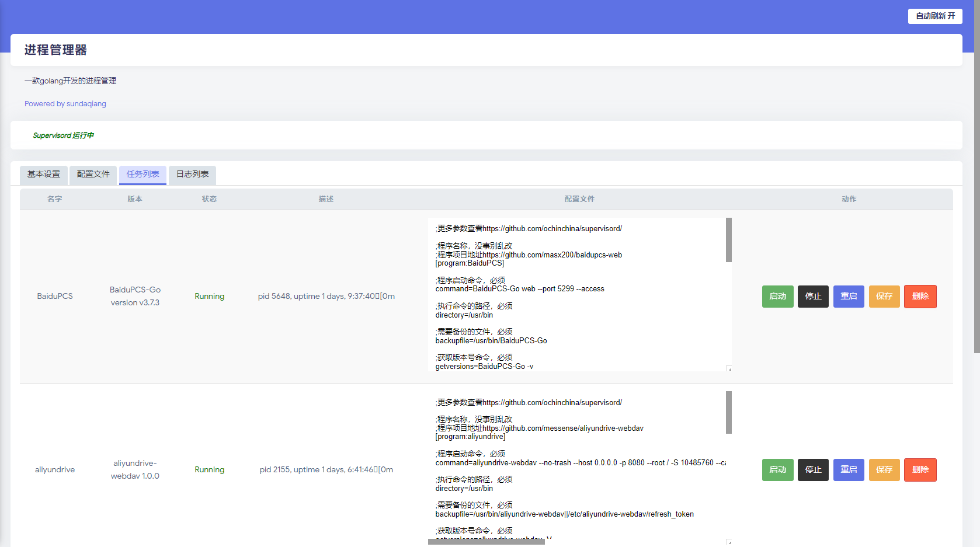The height and width of the screenshot is (547, 980).
Task: Click the BaiduPCS-Go version v3.7.3 cell
Action: coord(135,297)
